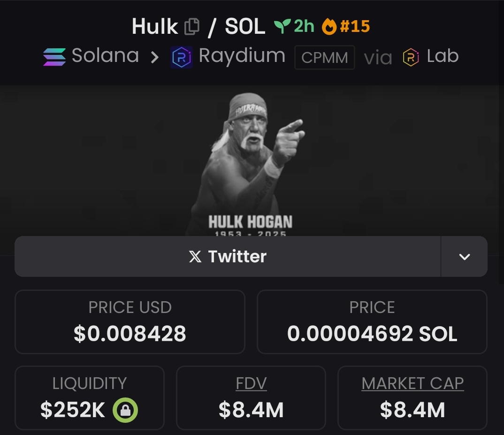This screenshot has width=504, height=435.
Task: Open the FDV explanation link
Action: click(x=251, y=383)
